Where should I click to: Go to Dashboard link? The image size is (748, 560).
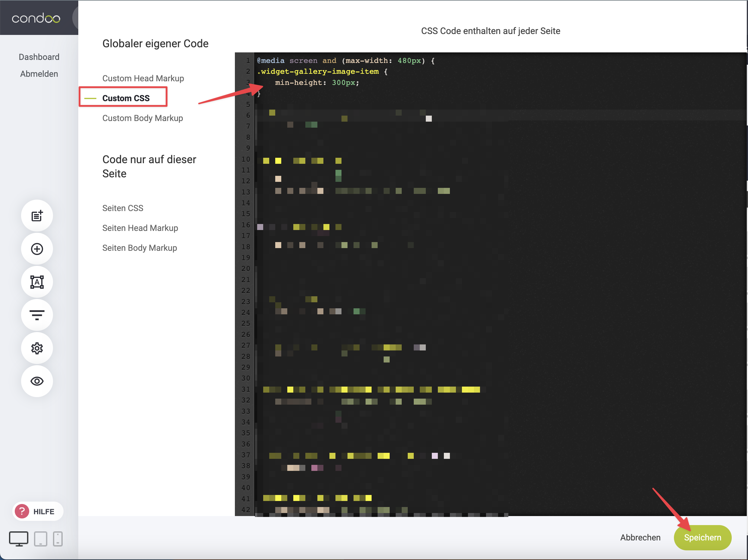coord(39,57)
